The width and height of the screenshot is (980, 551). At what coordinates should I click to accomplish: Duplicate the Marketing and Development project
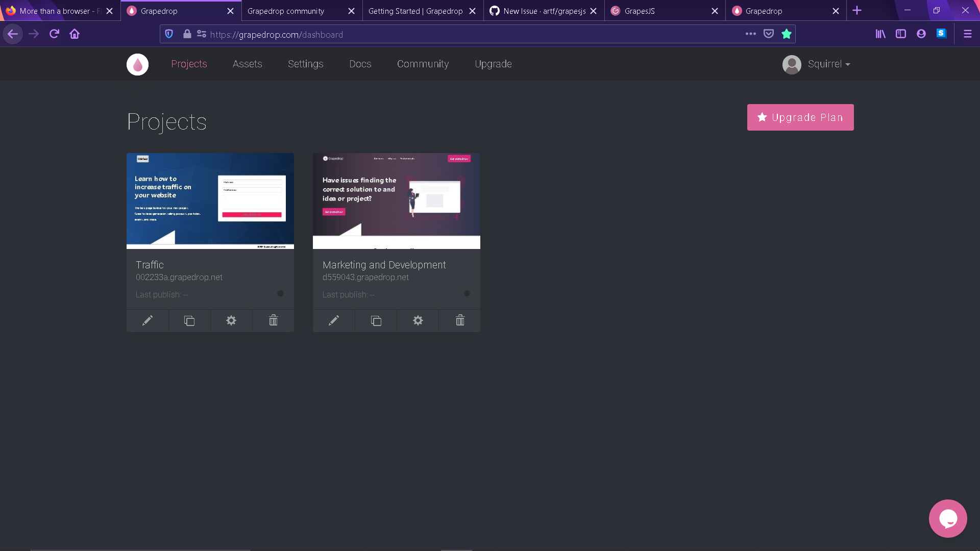click(376, 320)
